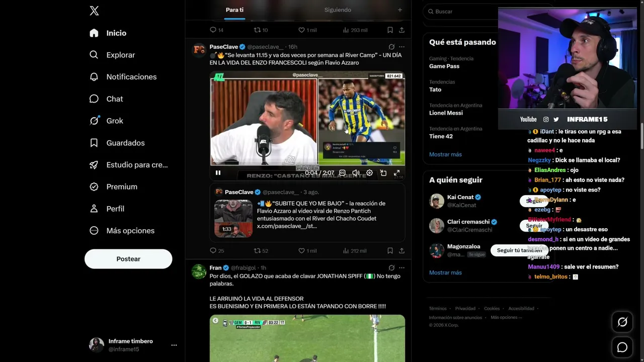Click the Postear button
This screenshot has width=644, height=362.
click(128, 259)
